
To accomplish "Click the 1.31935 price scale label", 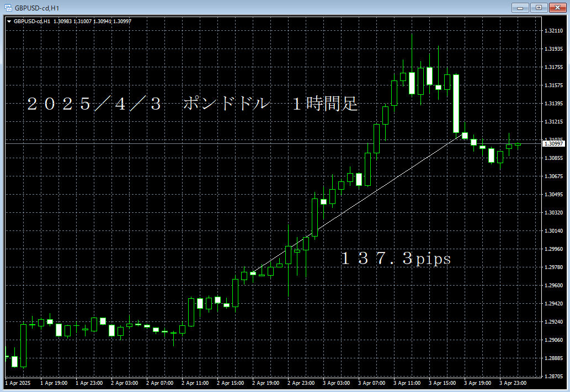I will pos(553,49).
